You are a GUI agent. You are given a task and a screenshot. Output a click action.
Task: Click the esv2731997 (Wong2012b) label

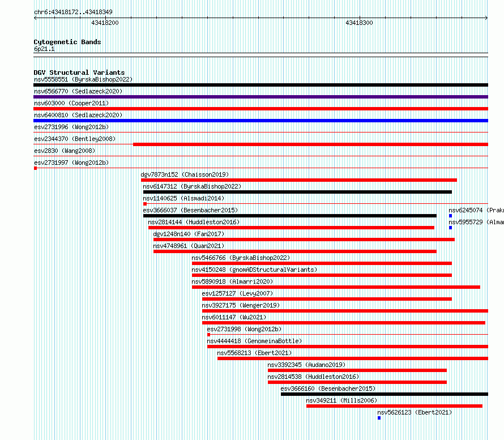click(71, 163)
